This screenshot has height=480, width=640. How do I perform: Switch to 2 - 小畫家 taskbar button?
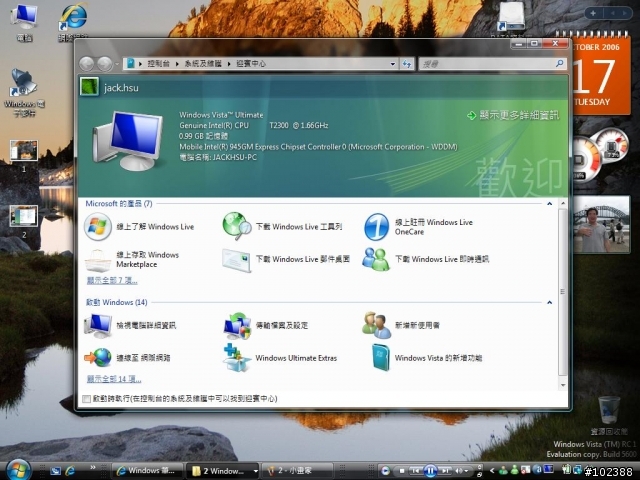296,471
